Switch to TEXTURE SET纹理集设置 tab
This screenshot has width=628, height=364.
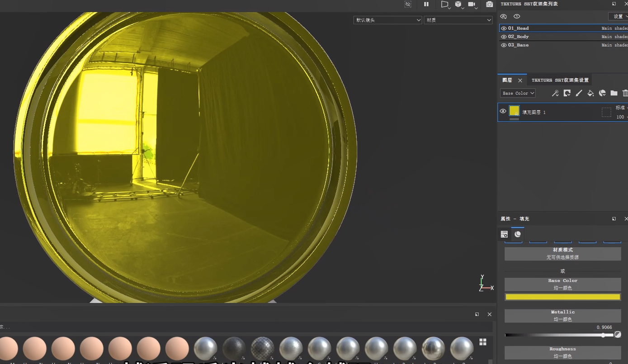[x=560, y=80]
